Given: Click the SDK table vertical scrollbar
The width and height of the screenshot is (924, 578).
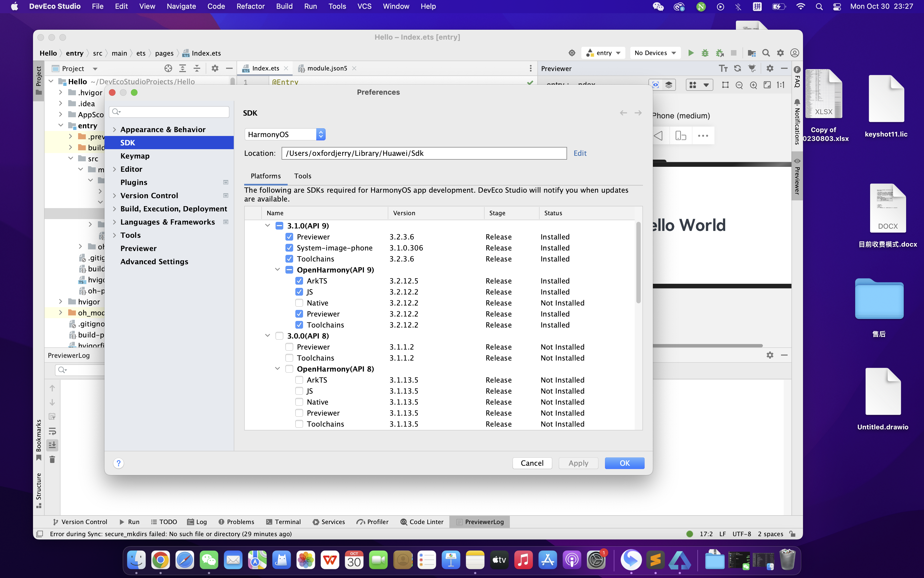Looking at the screenshot, I should [638, 263].
